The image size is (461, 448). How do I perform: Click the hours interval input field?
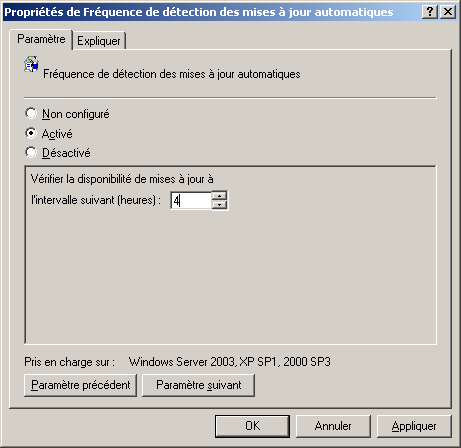tap(191, 200)
